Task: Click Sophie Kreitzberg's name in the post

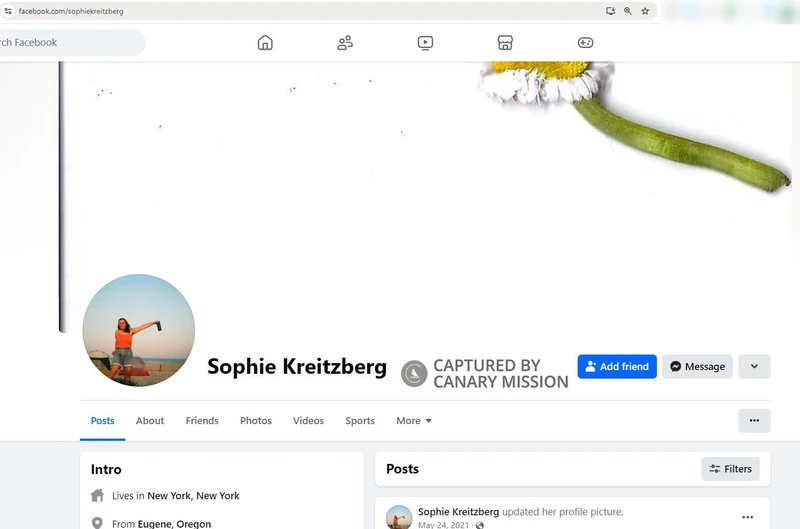Action: (458, 512)
